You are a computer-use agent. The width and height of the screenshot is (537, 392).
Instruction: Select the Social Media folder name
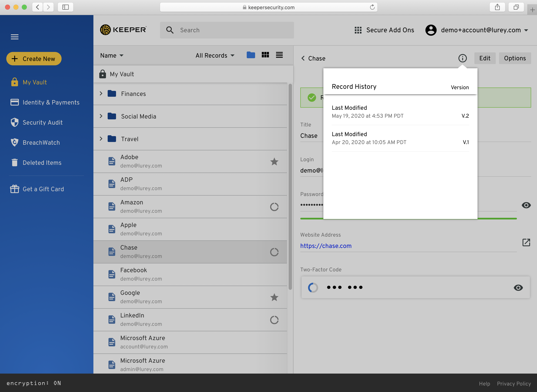(139, 116)
